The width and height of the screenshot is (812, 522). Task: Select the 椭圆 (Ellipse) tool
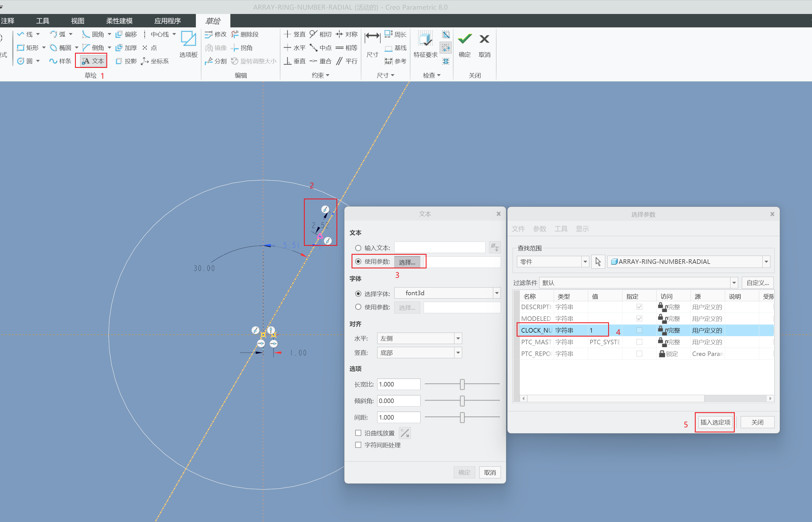61,48
